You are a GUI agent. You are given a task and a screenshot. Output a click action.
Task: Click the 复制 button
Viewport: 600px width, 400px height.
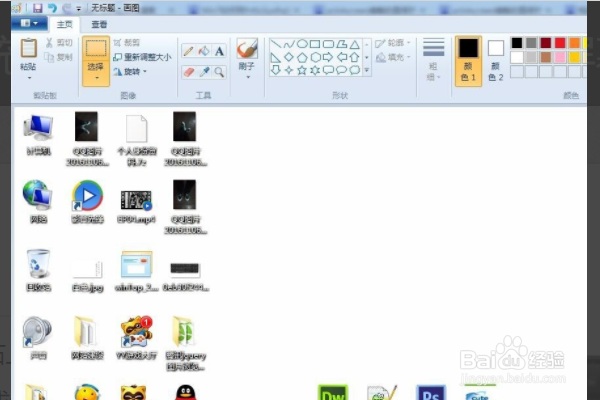[x=59, y=57]
